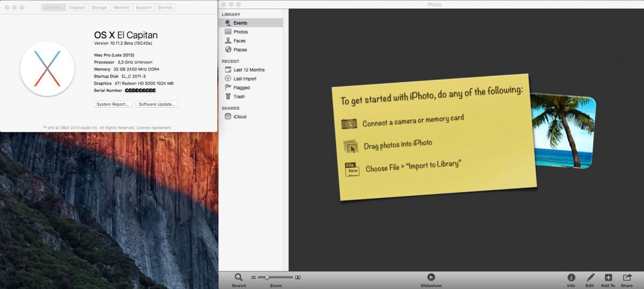Click the "32 GB 2400 MHz DDR4" memory value
644x289 pixels.
point(136,69)
